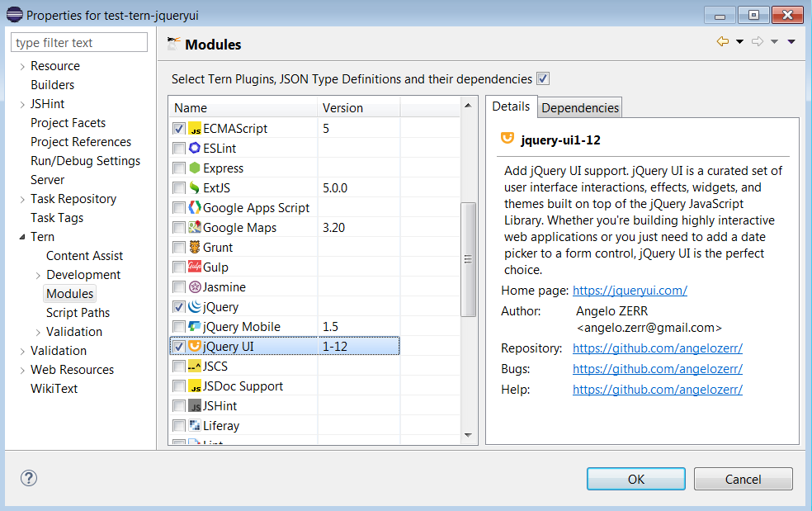Click the type filter text field
Viewport: 812px width, 511px height.
(78, 41)
